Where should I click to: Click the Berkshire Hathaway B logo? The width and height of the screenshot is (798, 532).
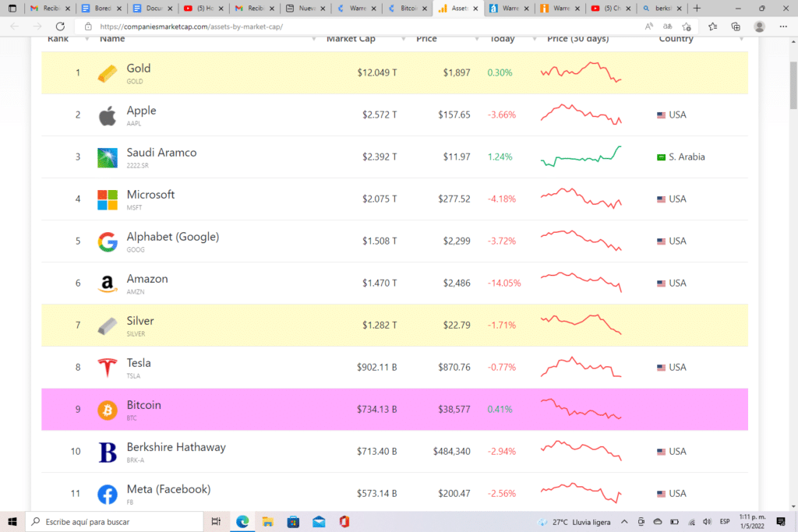pos(108,452)
